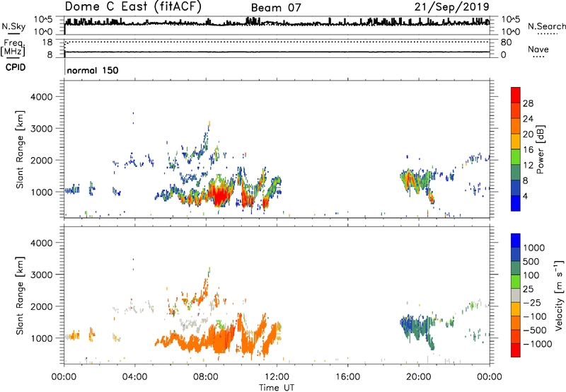566x392 pixels.
Task: Click the 'Dome C East (fitACF)' title
Action: click(x=133, y=7)
